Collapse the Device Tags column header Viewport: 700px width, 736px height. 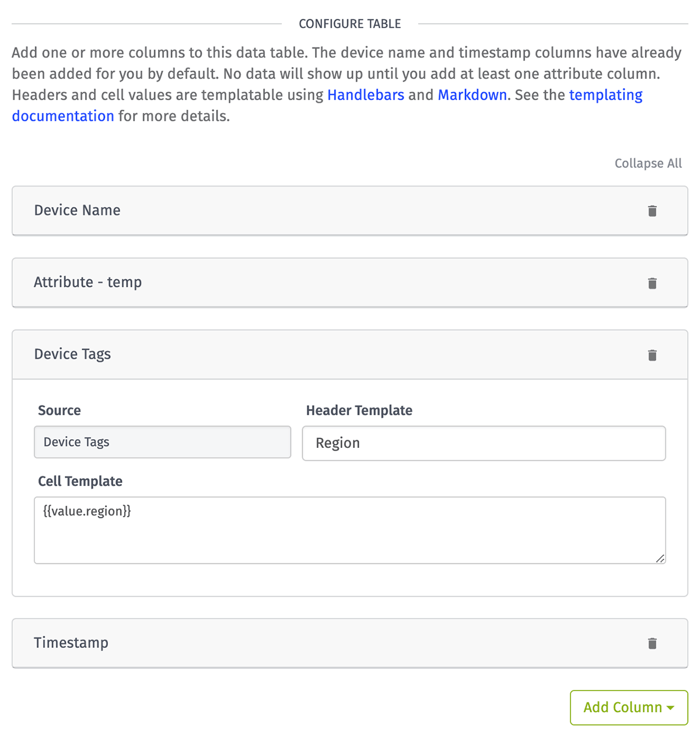[350, 355]
